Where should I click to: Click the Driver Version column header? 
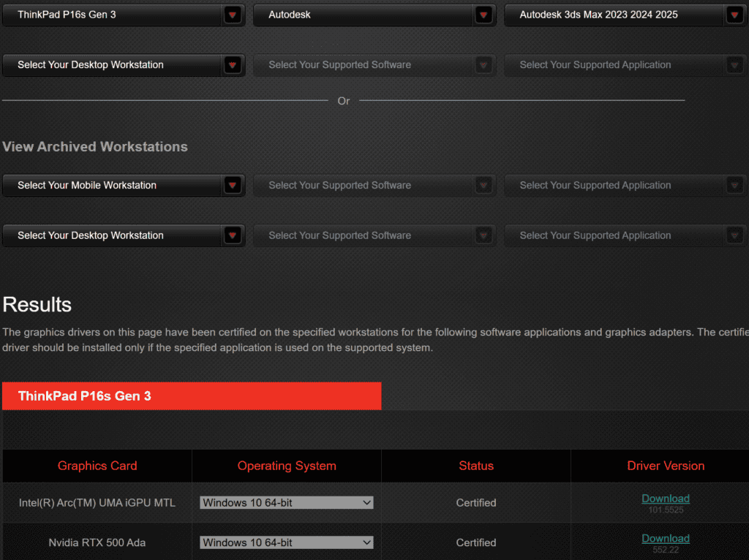tap(666, 466)
